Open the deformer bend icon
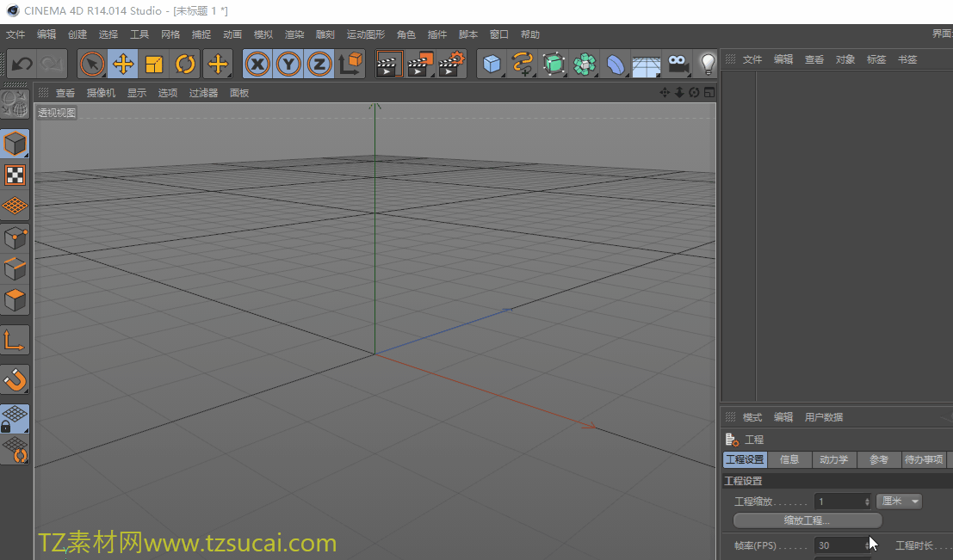 616,64
